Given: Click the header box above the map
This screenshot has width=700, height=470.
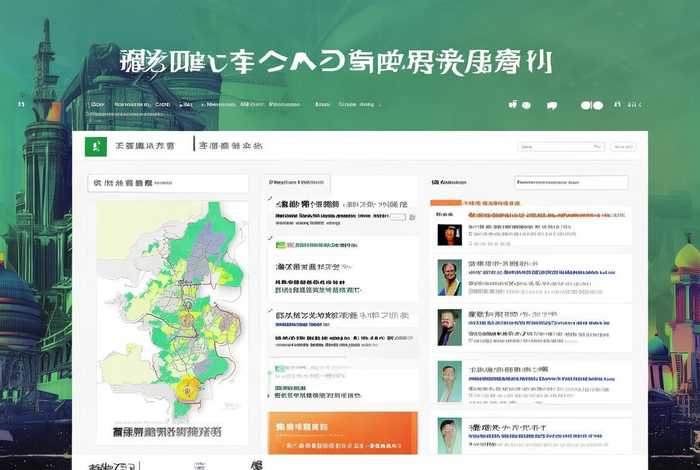Looking at the screenshot, I should pos(168,183).
